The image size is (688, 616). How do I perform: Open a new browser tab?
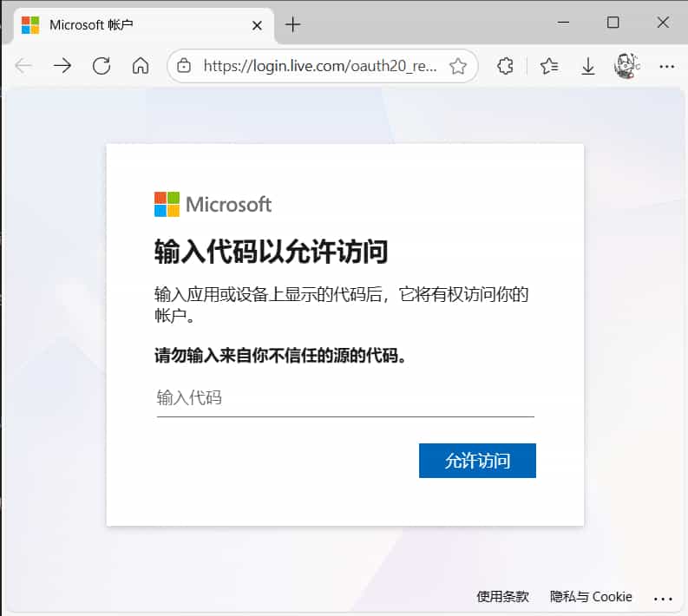[x=292, y=25]
